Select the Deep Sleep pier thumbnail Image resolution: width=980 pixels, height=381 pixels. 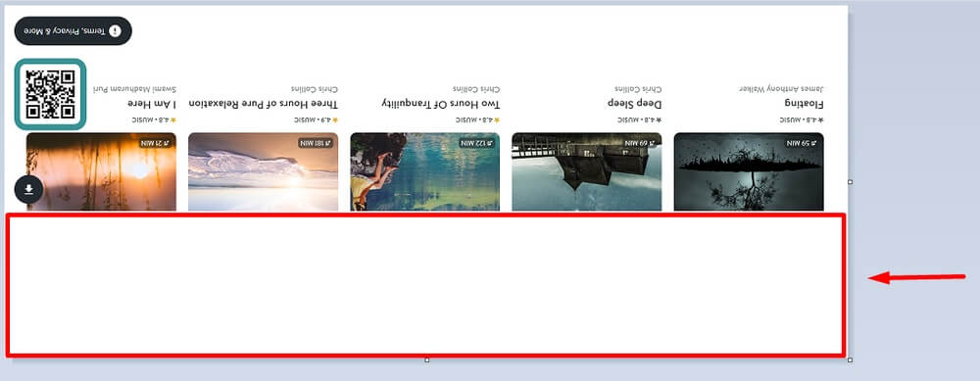point(587,171)
